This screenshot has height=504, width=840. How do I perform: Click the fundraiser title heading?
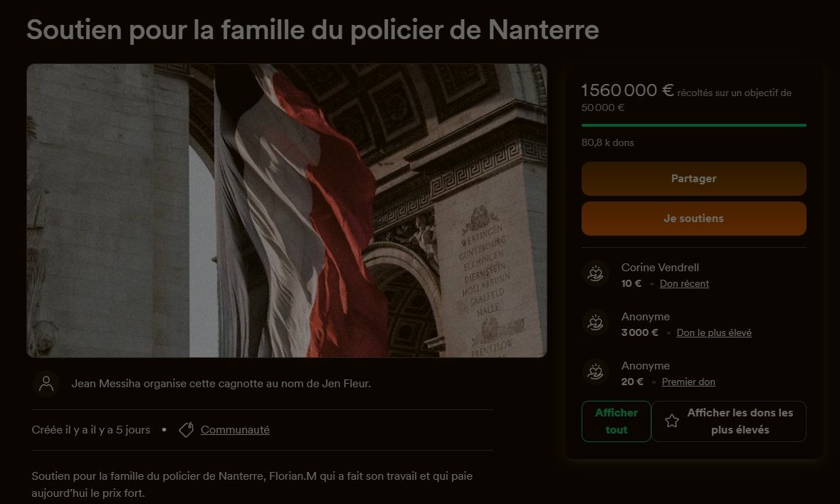tap(313, 30)
